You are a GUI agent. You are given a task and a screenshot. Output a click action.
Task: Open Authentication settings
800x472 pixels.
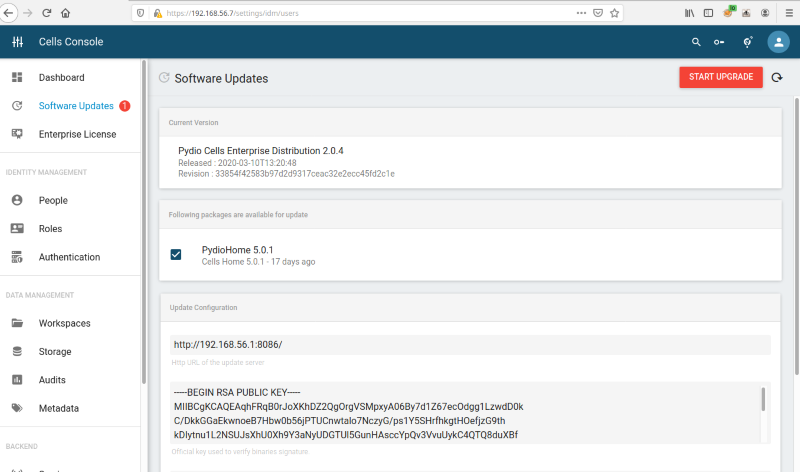point(70,257)
